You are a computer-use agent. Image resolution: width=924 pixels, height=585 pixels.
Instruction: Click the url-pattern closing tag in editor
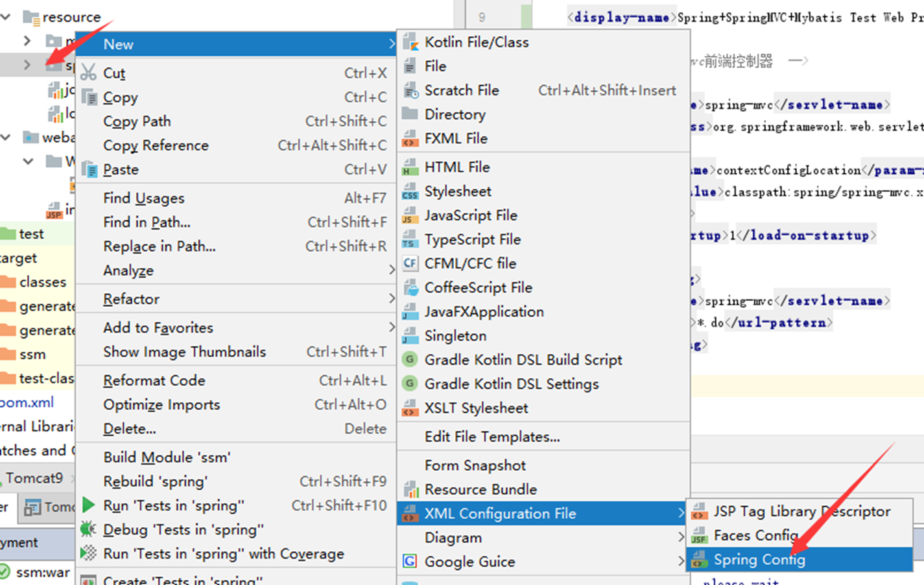(x=779, y=322)
